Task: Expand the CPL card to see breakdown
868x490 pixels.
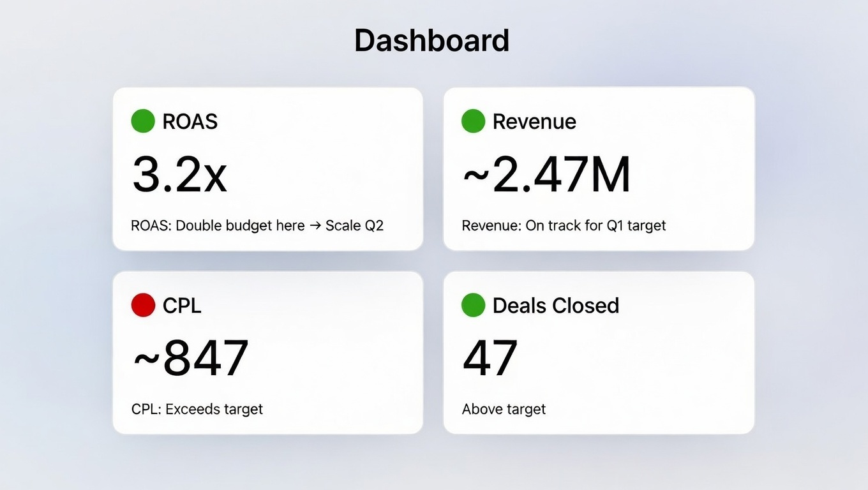Action: pos(268,353)
